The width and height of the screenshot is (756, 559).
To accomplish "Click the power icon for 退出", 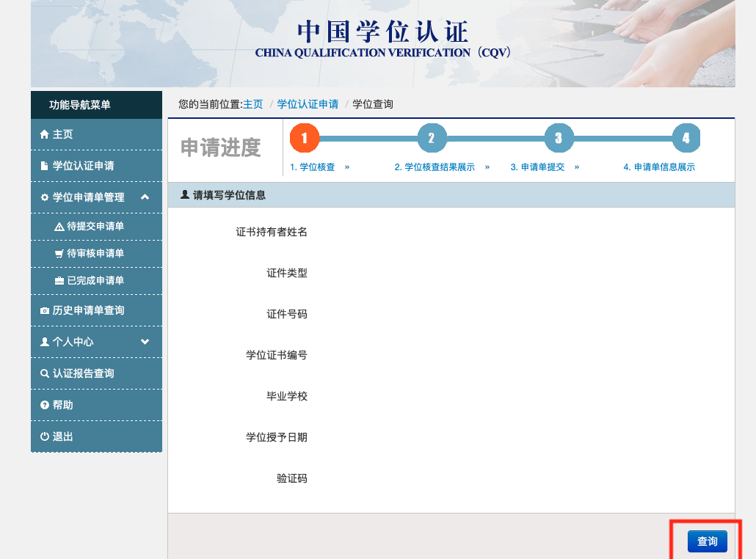I will (45, 436).
